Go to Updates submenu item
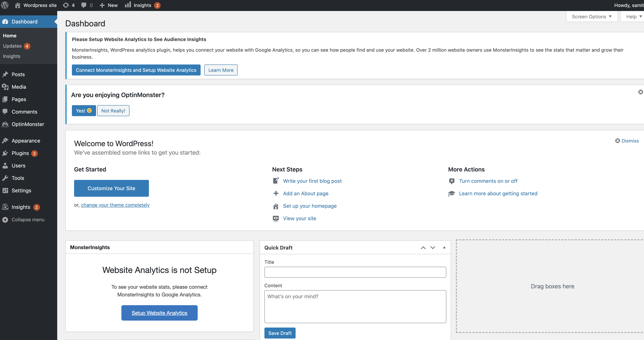Screen dimensions: 644x340 (12, 46)
